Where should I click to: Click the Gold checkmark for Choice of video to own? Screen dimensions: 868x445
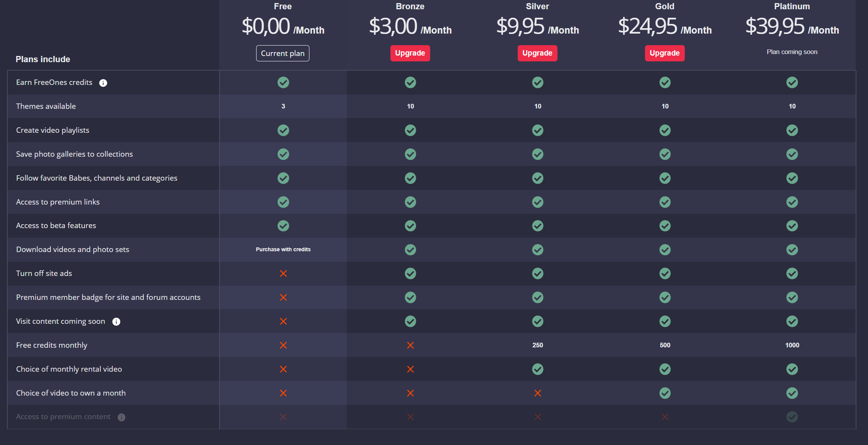pyautogui.click(x=665, y=393)
